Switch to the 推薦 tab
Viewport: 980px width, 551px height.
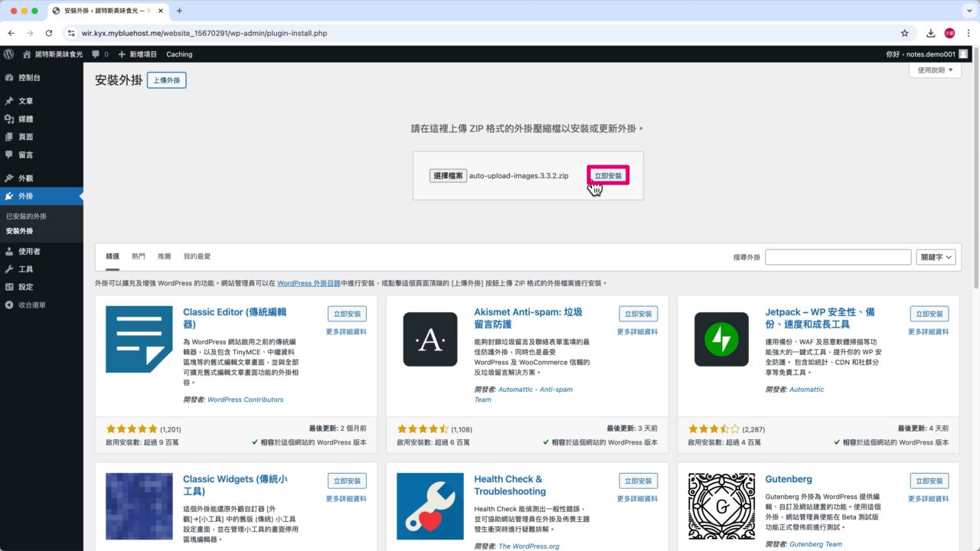tap(165, 256)
